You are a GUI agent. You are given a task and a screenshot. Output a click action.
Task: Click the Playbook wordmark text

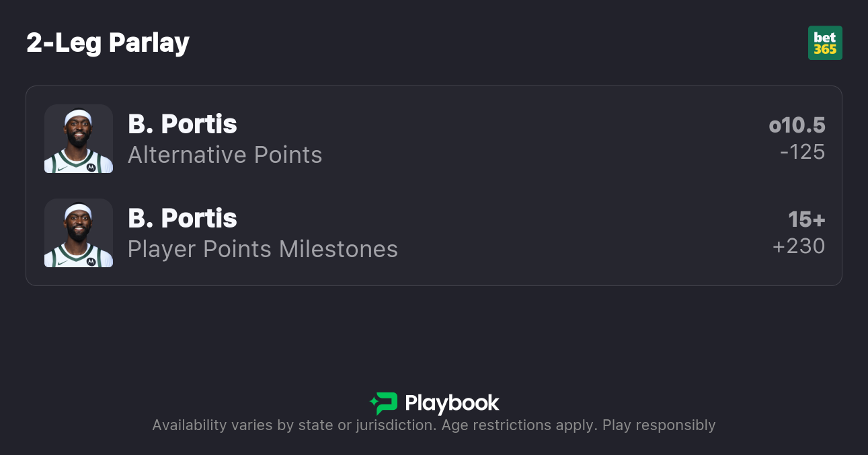pos(452,403)
